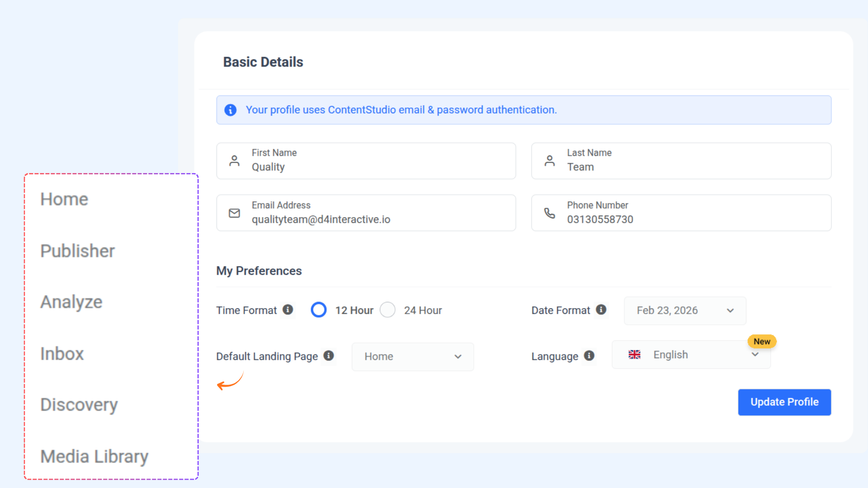The width and height of the screenshot is (868, 488).
Task: Click the New badge on Language
Action: coord(762,342)
